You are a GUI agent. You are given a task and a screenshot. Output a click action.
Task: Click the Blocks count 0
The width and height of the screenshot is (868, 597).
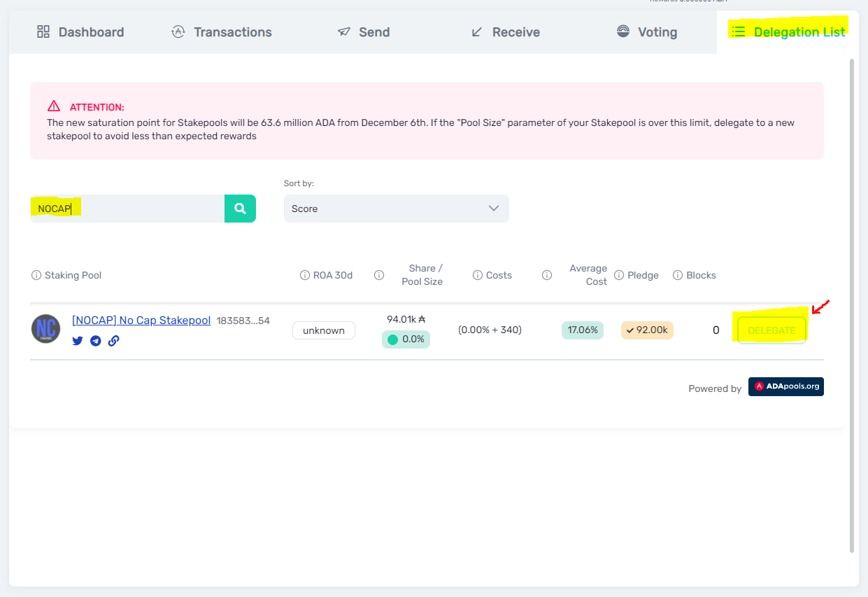click(x=716, y=330)
